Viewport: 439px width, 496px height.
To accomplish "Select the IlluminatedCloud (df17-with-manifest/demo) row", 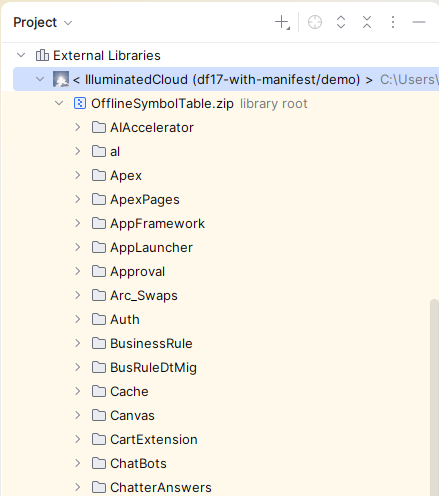I will 226,79.
